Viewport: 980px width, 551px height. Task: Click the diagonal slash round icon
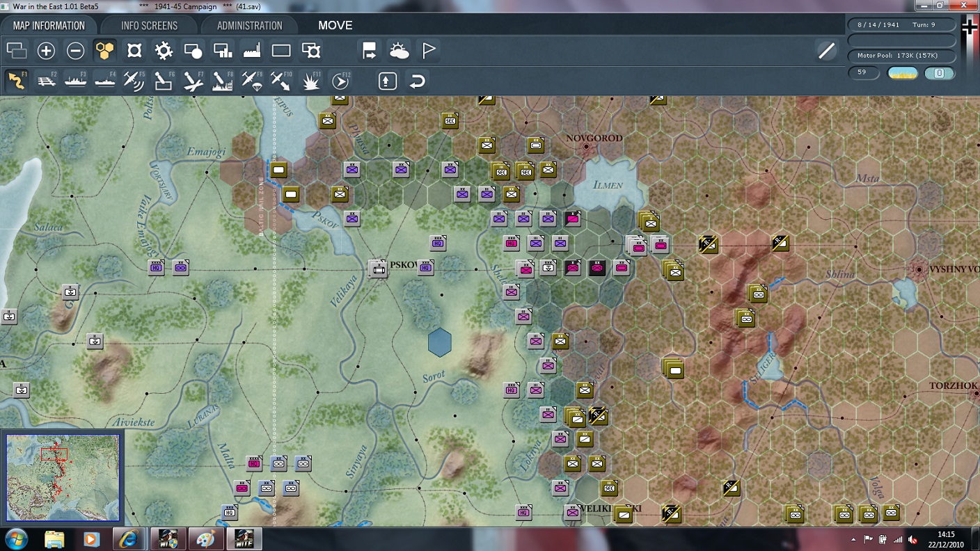point(826,51)
